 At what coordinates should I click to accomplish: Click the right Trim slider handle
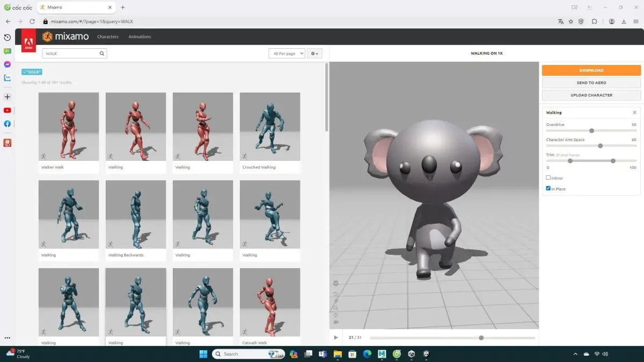[613, 161]
